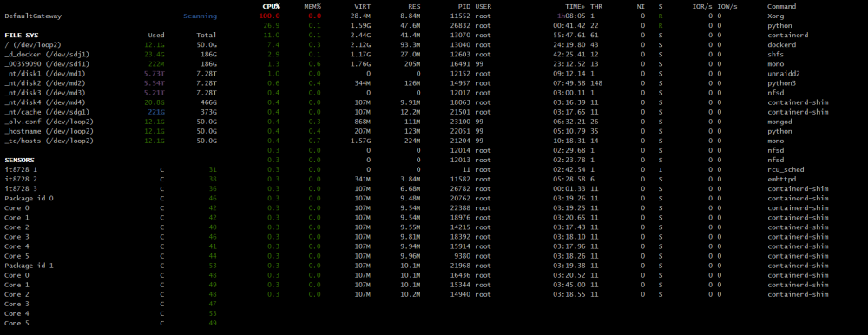Click the 26.9 CPU percentage value
This screenshot has height=335, width=868.
click(x=271, y=25)
